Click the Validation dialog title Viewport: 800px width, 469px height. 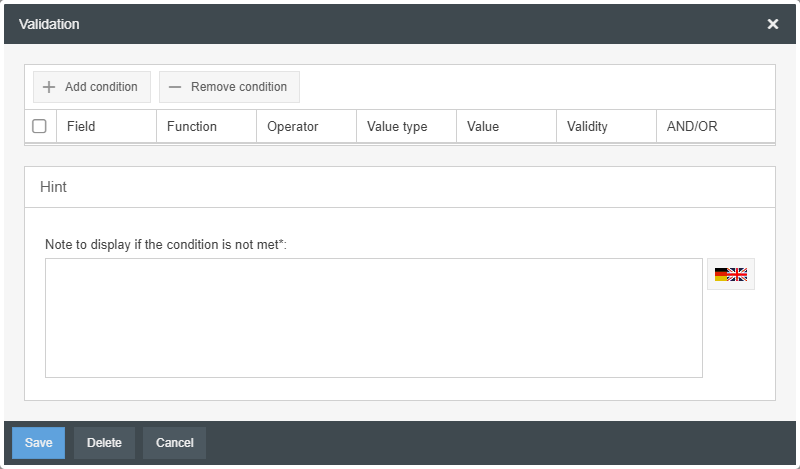click(49, 24)
